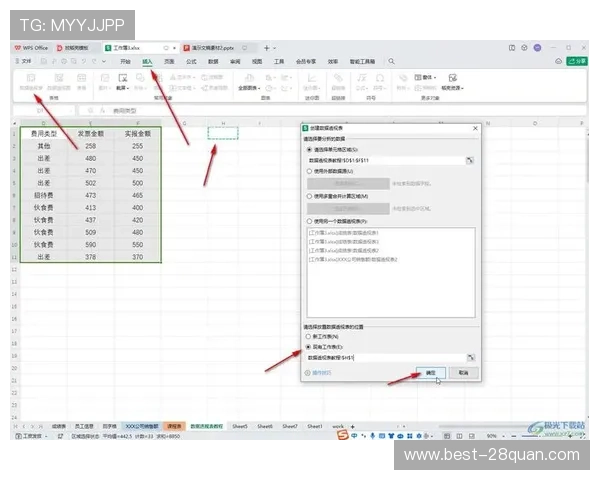Open the File (文件) menu

tap(24, 61)
